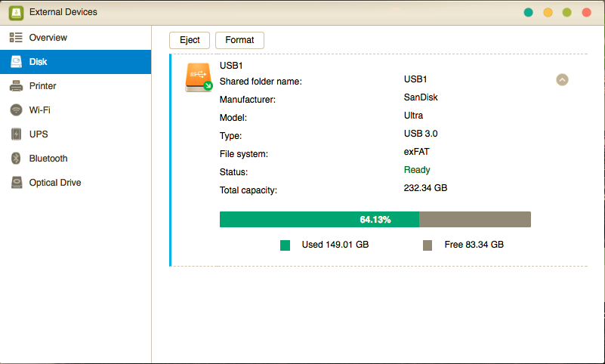Click the Disk drive icon in sidebar
Image resolution: width=605 pixels, height=364 pixels.
[x=16, y=62]
